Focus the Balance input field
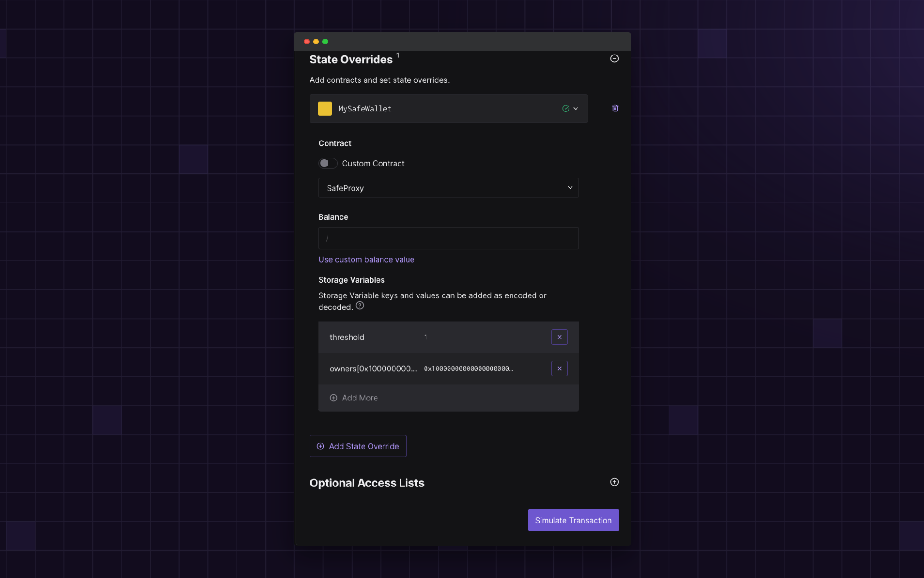Image resolution: width=924 pixels, height=578 pixels. coord(448,238)
